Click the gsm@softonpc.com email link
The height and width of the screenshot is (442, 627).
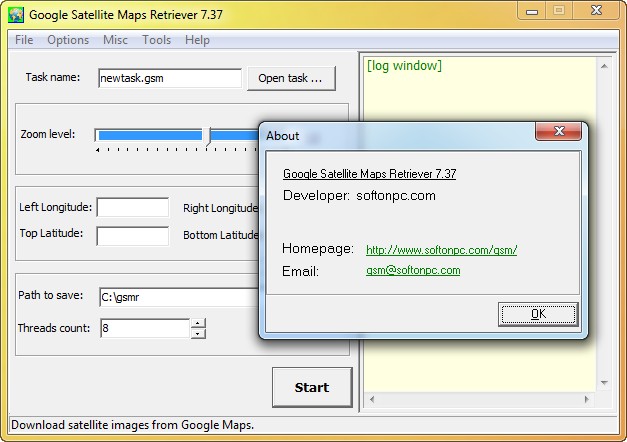[x=413, y=270]
